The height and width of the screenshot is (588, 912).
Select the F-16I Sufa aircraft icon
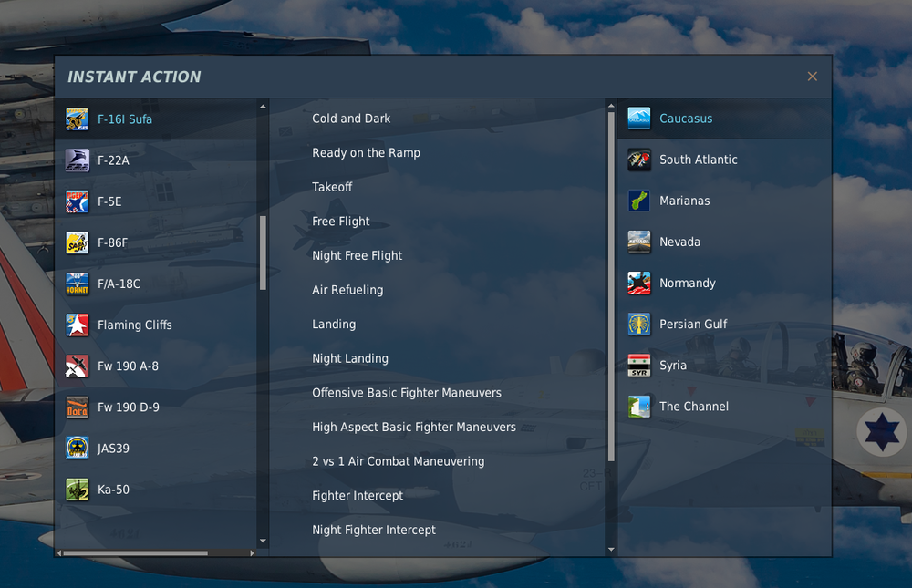[x=77, y=119]
